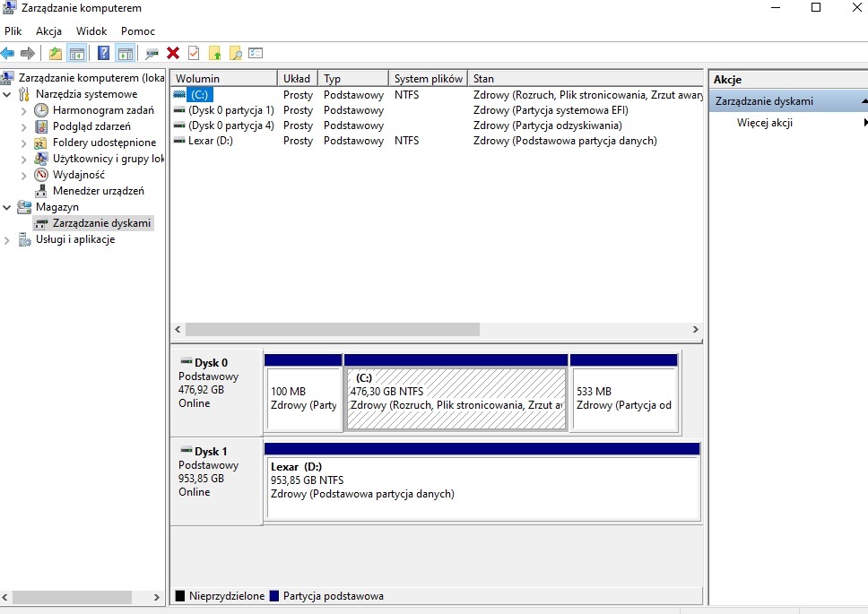Click the Up one level folder icon
The height and width of the screenshot is (614, 868).
click(56, 54)
